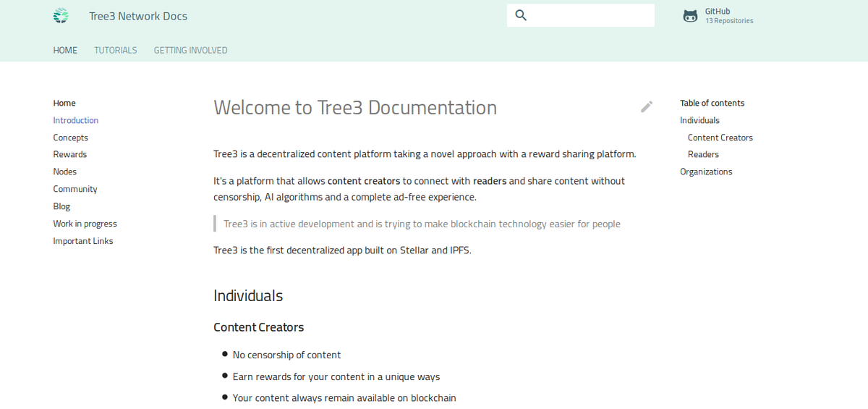Jump to Readers in table of contents

tap(704, 154)
